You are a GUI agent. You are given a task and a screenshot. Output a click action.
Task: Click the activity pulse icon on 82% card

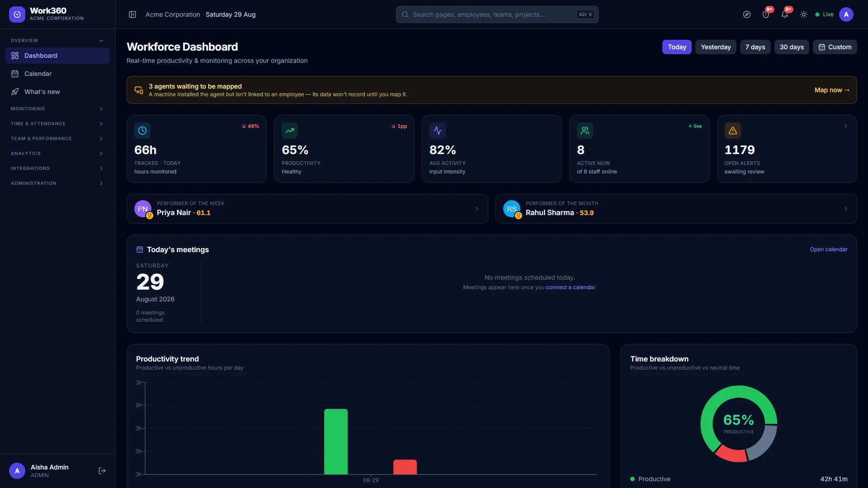[438, 131]
